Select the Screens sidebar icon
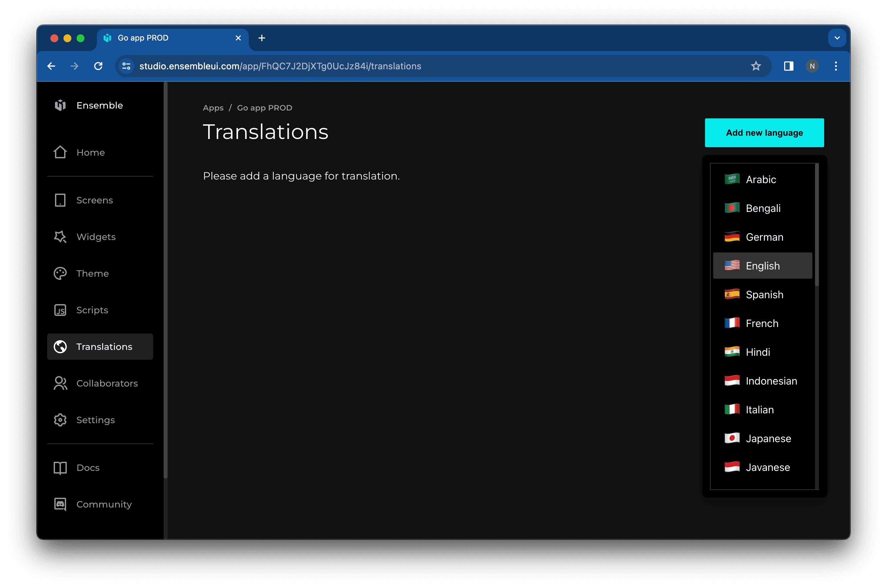Viewport: 887px width, 588px height. [60, 200]
